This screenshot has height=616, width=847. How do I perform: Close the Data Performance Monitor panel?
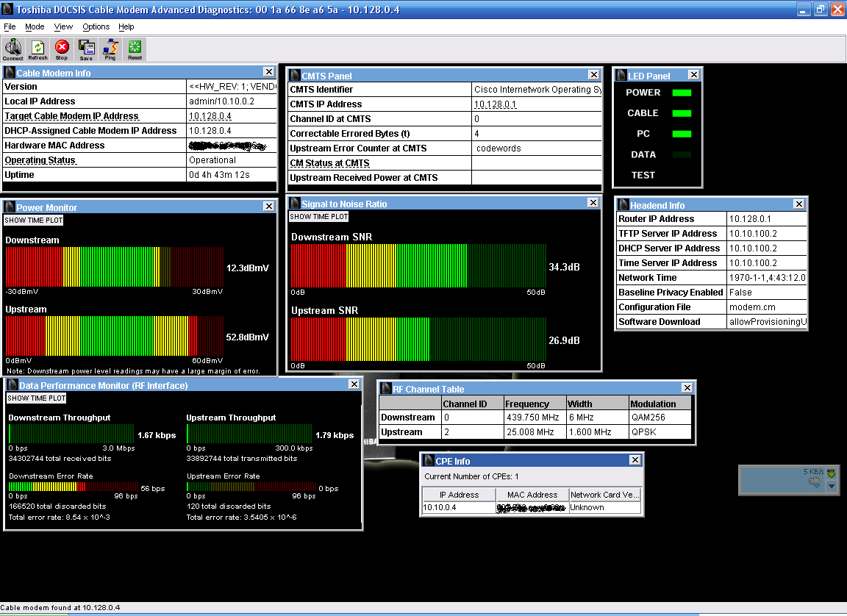pyautogui.click(x=354, y=384)
